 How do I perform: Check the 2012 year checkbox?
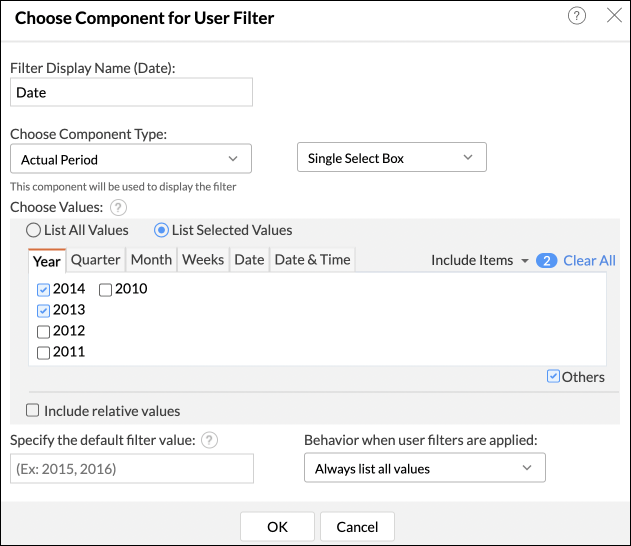[x=43, y=331]
